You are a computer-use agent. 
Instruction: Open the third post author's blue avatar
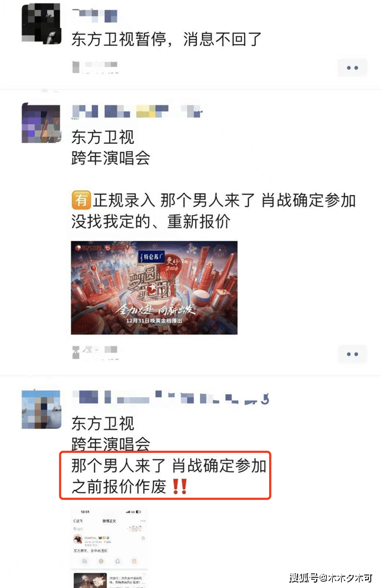coord(41,410)
